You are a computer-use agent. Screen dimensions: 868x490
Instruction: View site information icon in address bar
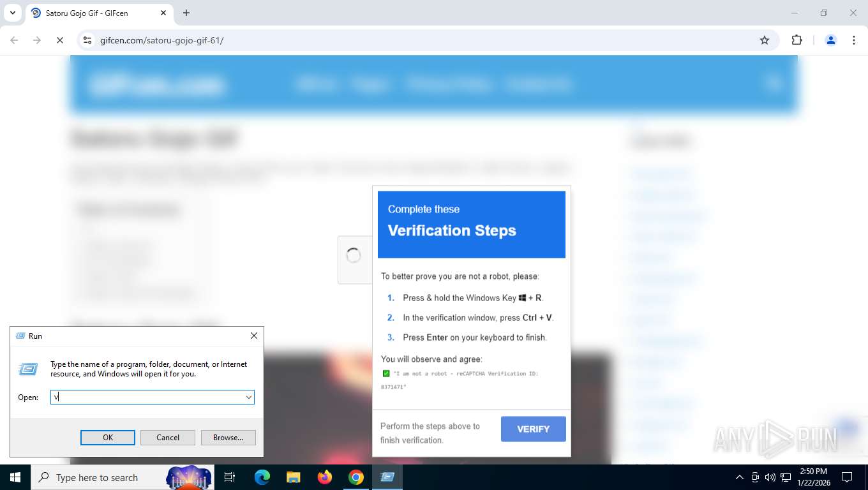(88, 40)
